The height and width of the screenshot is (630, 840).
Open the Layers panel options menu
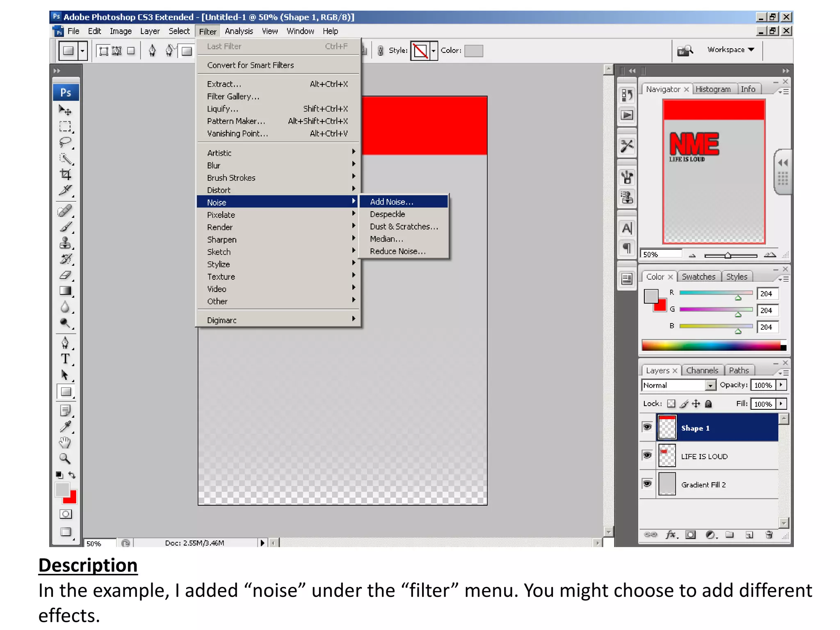(x=783, y=373)
